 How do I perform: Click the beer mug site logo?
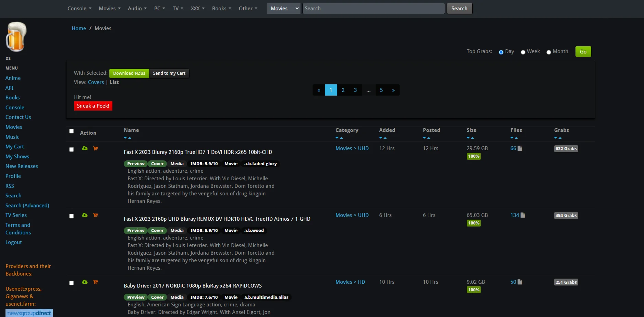click(x=16, y=37)
